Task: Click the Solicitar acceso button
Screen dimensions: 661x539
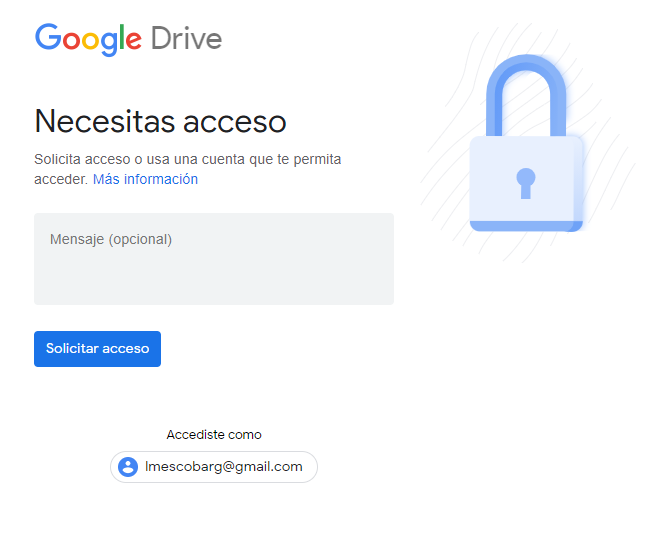Action: point(97,349)
